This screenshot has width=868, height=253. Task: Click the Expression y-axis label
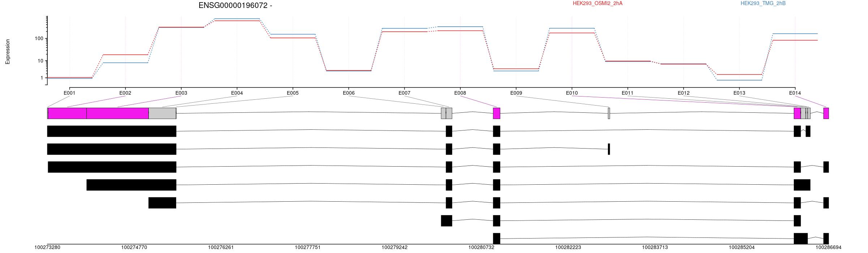tap(8, 52)
